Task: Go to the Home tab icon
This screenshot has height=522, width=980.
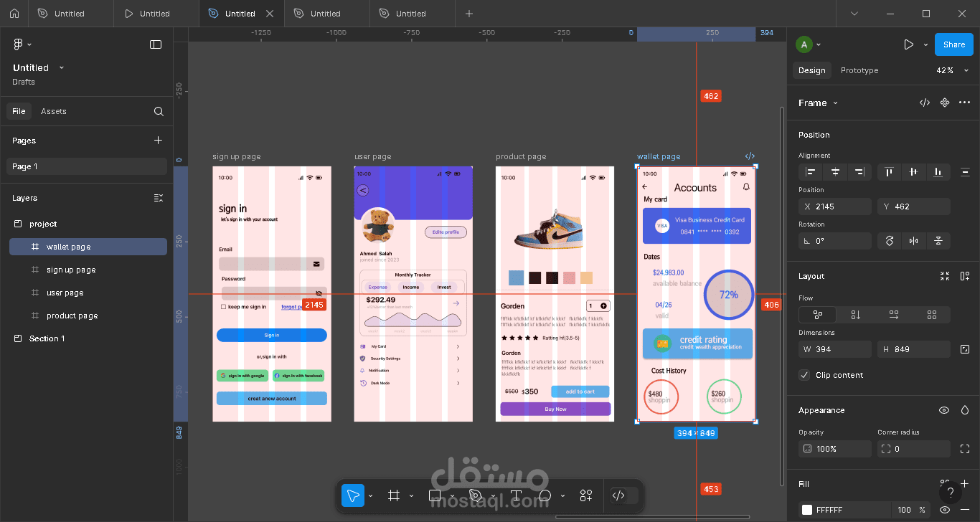Action: click(x=14, y=14)
